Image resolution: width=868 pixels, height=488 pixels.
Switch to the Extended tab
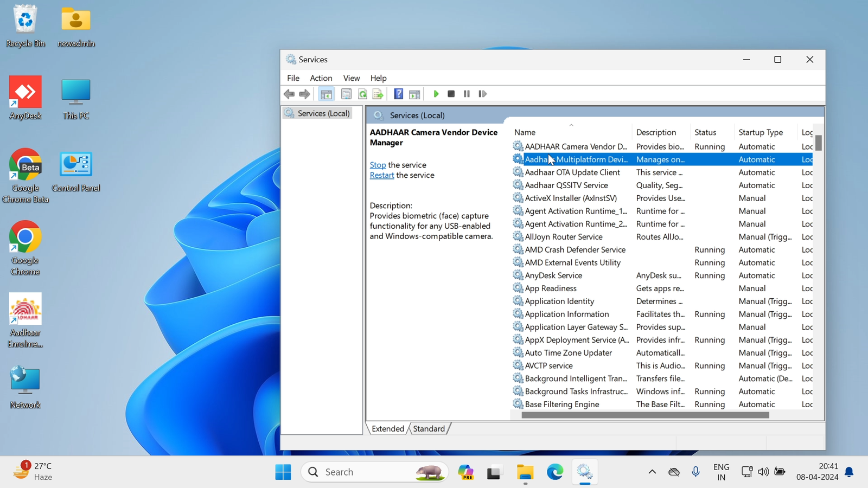click(x=388, y=428)
